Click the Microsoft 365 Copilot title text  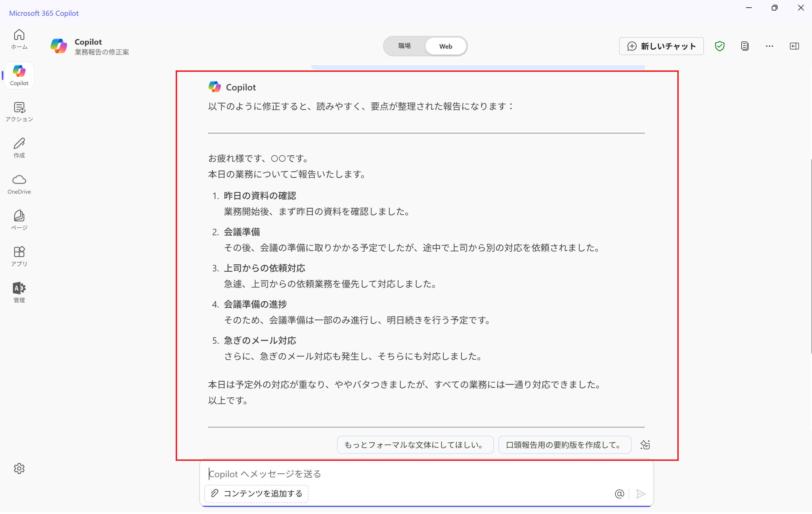(x=44, y=13)
